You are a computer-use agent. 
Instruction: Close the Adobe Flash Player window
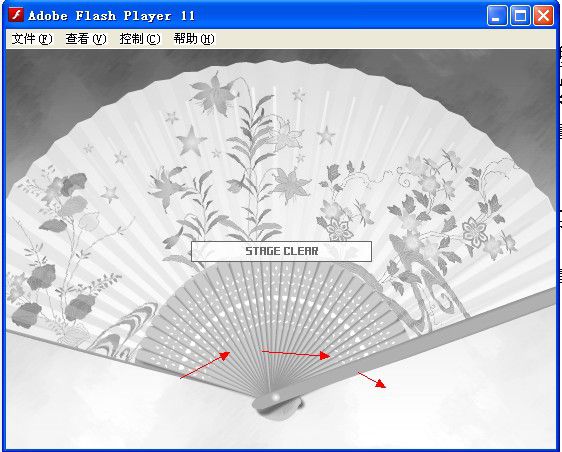[543, 16]
